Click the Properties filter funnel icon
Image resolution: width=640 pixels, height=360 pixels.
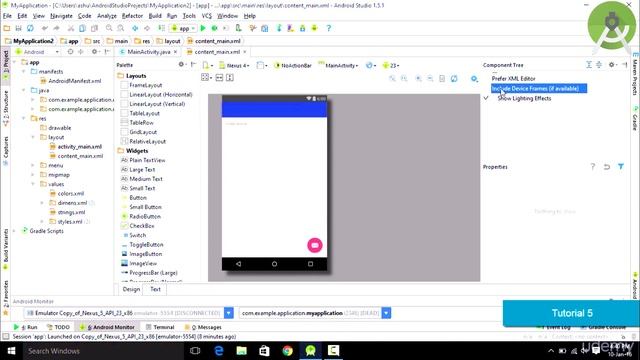pyautogui.click(x=621, y=167)
